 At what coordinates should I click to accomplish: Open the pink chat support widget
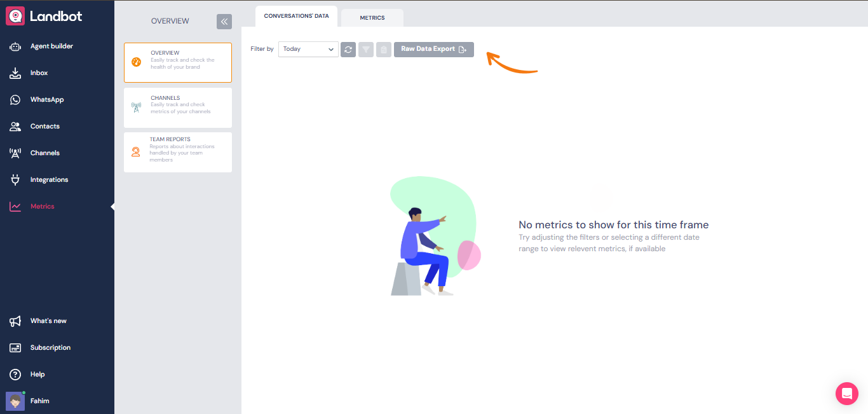click(846, 394)
